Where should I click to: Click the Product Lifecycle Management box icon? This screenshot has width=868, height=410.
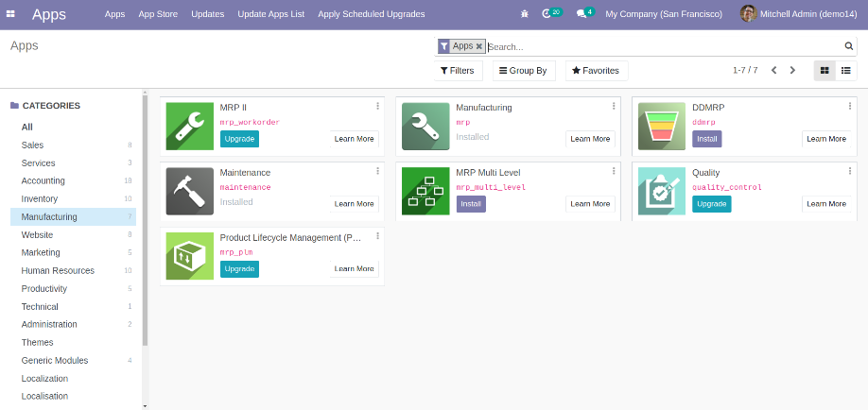point(190,256)
